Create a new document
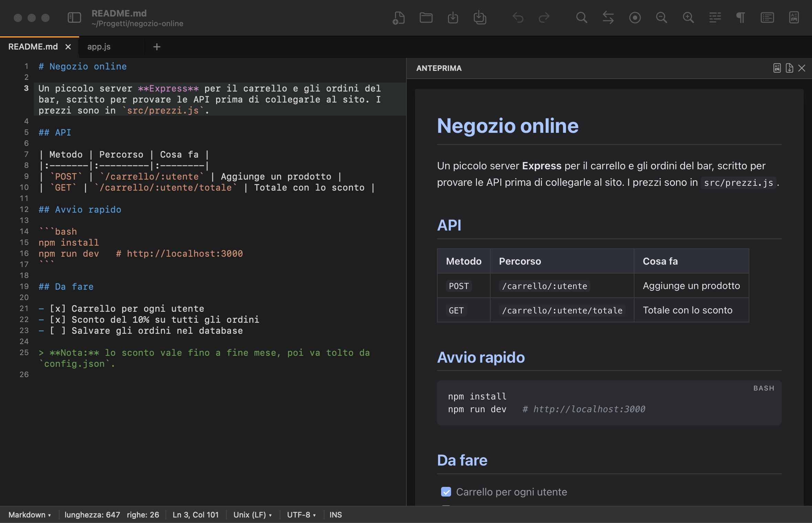 click(399, 18)
